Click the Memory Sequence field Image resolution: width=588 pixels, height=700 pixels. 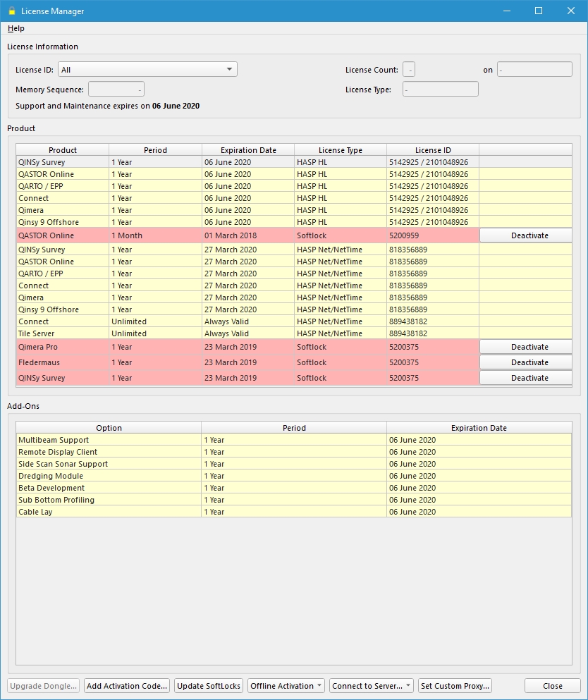click(116, 90)
